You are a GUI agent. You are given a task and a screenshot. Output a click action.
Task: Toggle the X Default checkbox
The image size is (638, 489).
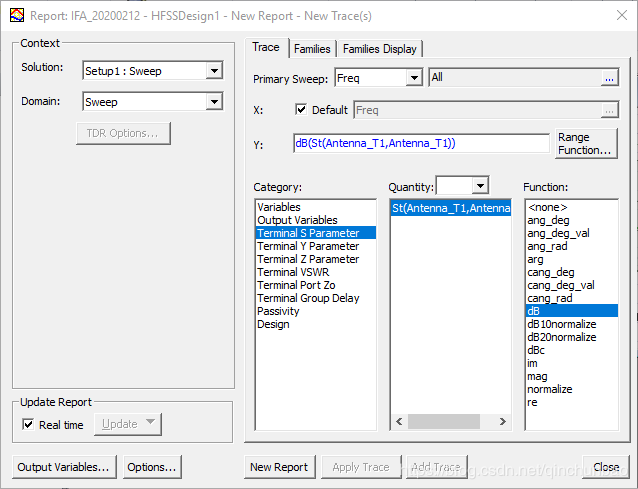(301, 109)
